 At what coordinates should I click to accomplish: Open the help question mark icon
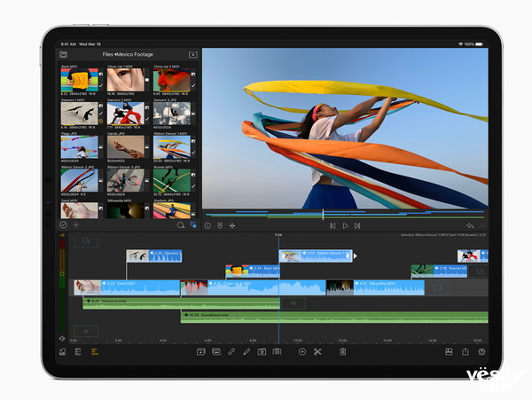click(481, 352)
